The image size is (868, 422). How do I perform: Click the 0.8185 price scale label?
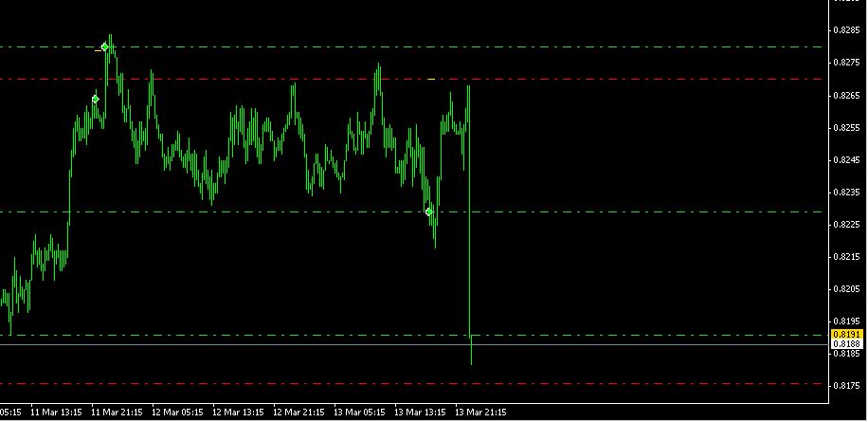coord(847,354)
